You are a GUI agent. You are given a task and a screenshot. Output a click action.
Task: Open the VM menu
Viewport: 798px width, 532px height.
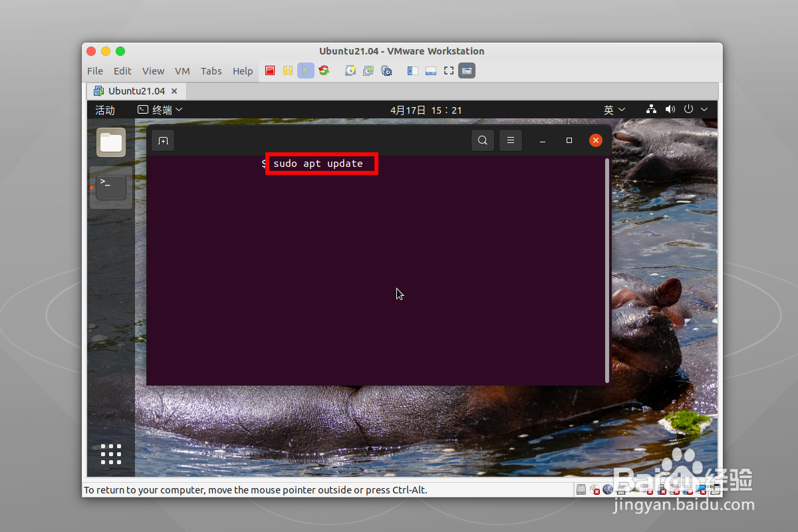pos(182,70)
